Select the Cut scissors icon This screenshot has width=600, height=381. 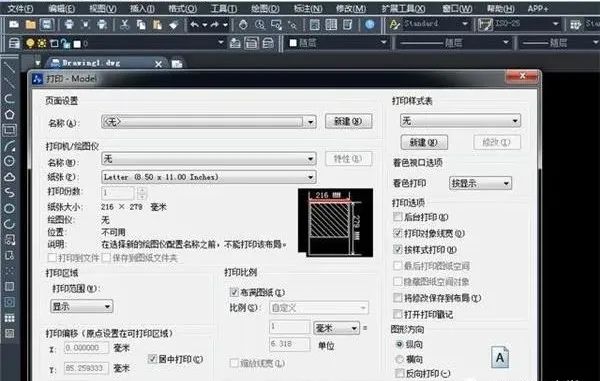pyautogui.click(x=124, y=25)
